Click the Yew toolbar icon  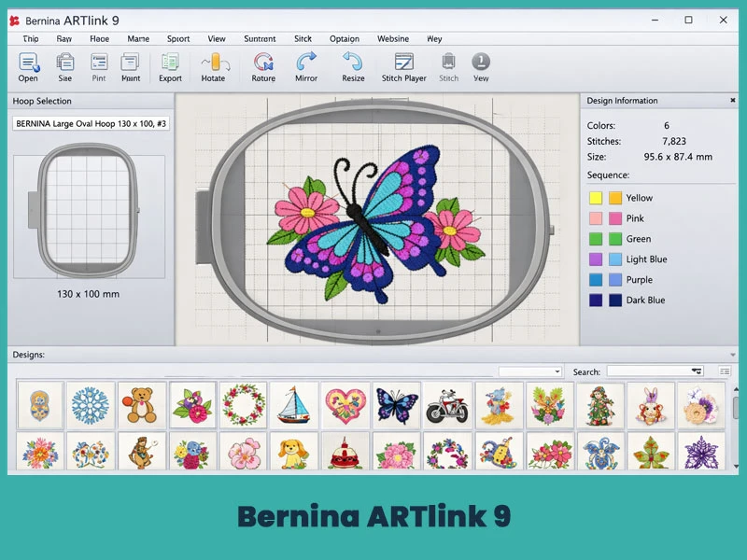(481, 62)
